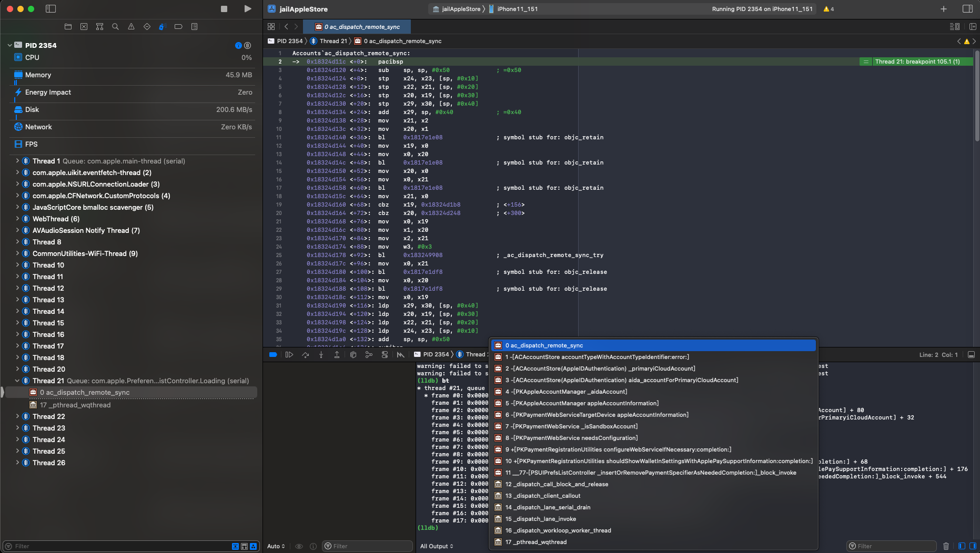Go forward in editor history
This screenshot has width=980, height=553.
[296, 26]
